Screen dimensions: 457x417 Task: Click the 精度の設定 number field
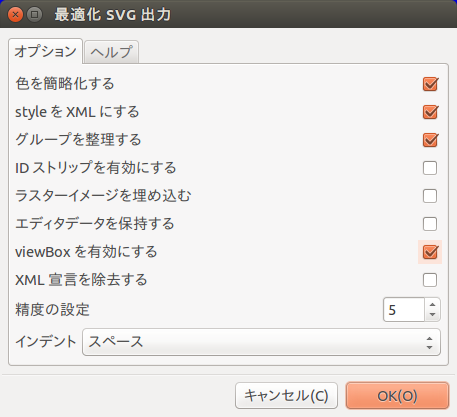(404, 310)
